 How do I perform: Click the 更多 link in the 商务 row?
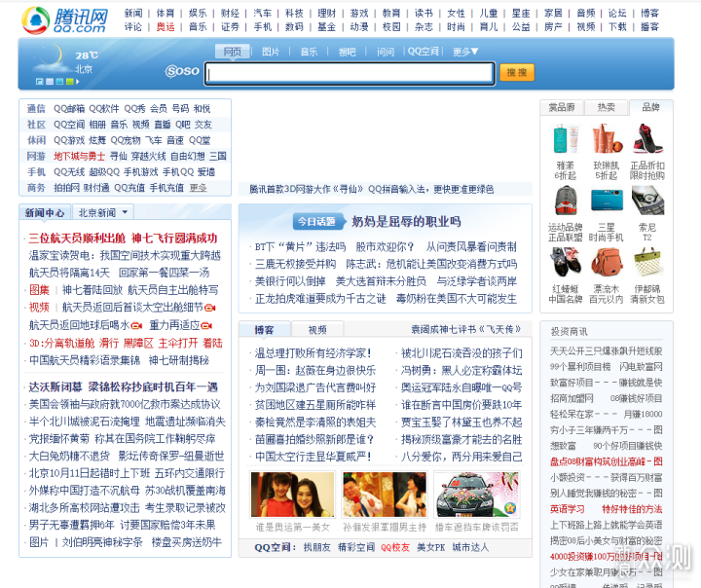(198, 188)
